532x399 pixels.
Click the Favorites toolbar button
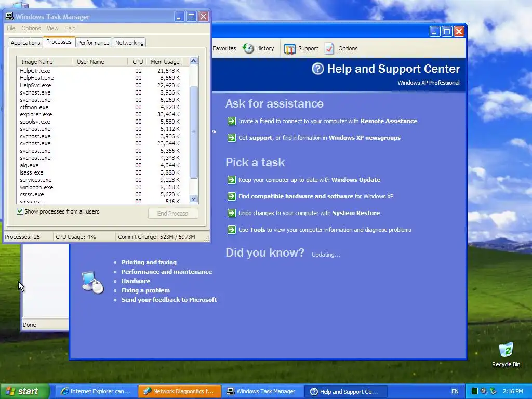pos(224,48)
